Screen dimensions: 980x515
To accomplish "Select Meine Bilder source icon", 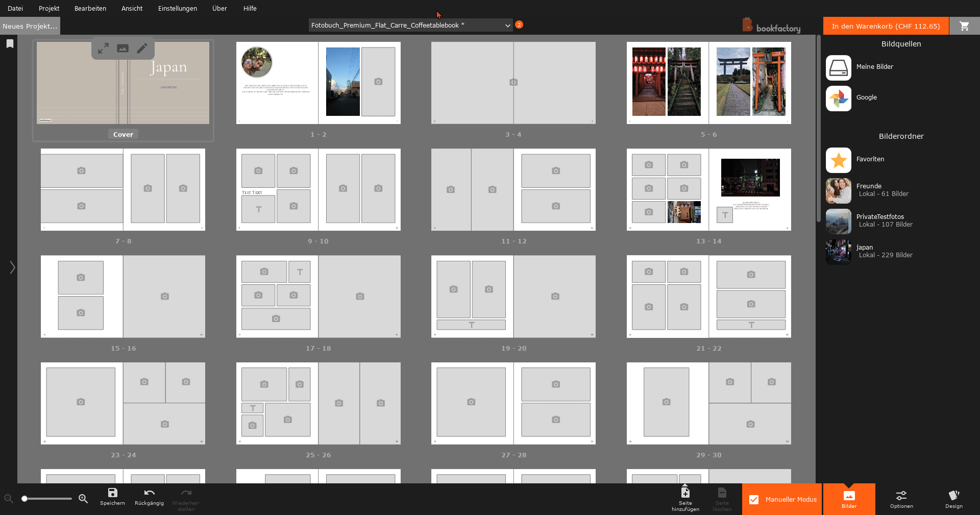I will coord(839,68).
